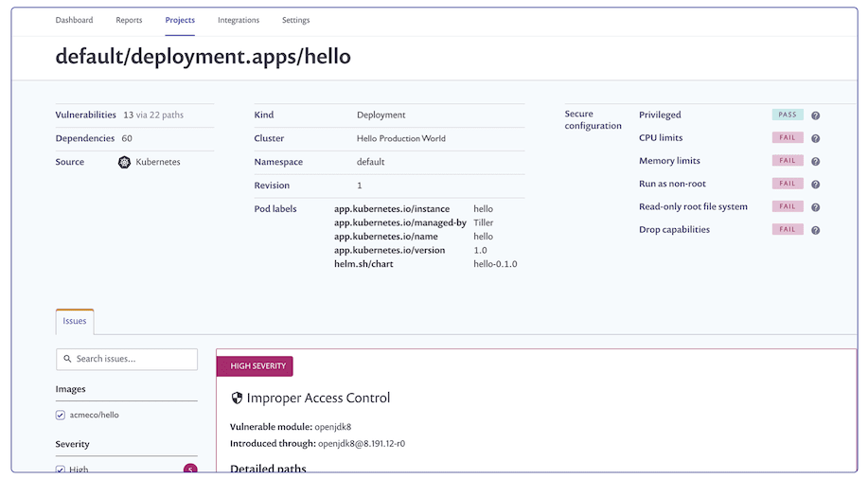Click the 'hello-0.1.0' chart value
This screenshot has width=868, height=479.
[x=495, y=264]
